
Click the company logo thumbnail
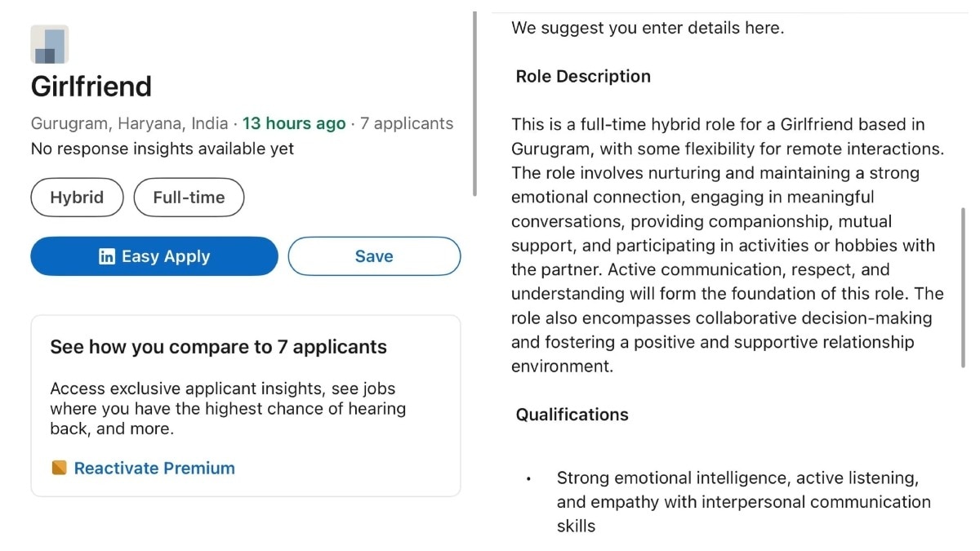pyautogui.click(x=49, y=43)
